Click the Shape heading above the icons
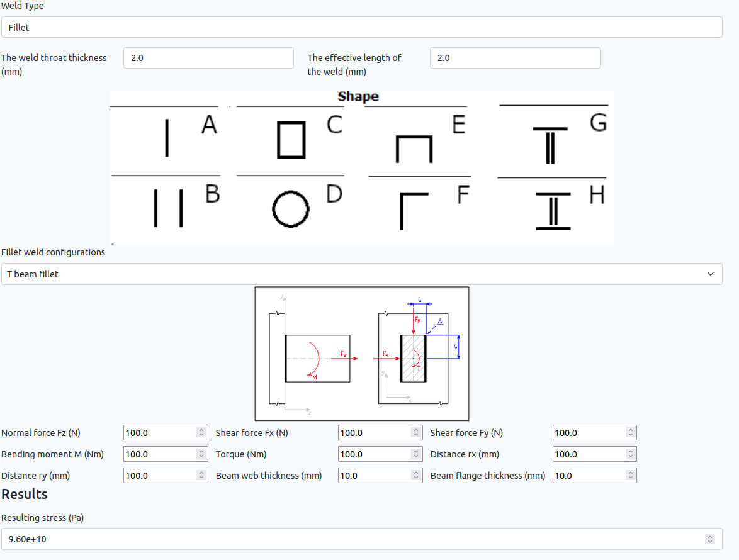739x560 pixels. (358, 96)
